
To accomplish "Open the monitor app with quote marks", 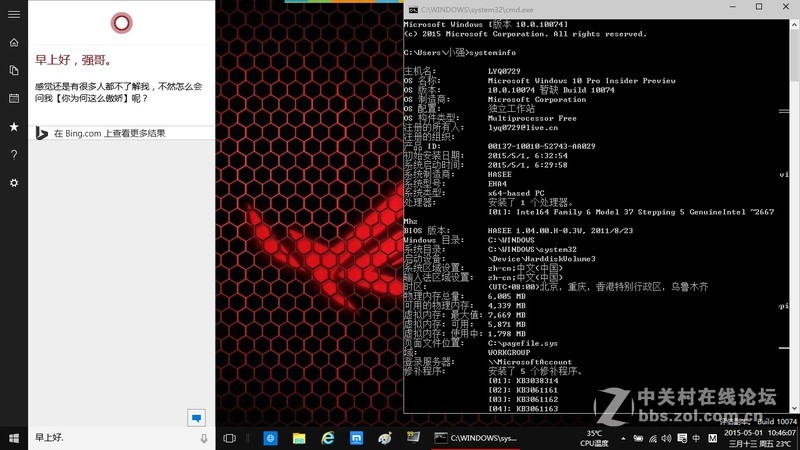I will coord(413,437).
